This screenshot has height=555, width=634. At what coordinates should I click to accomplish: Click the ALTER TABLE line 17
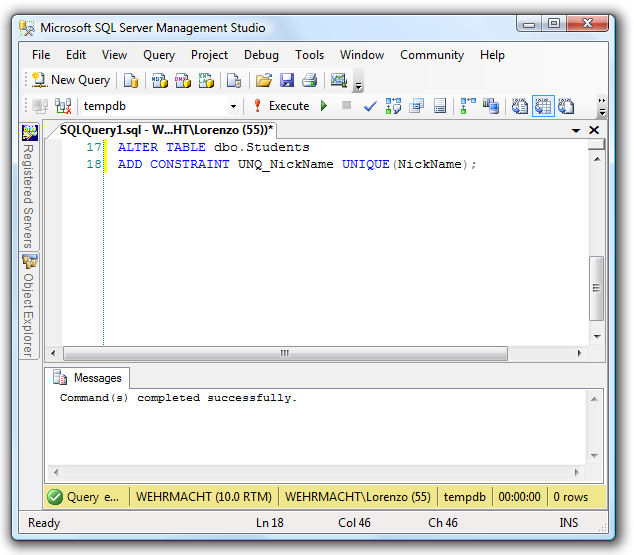click(x=213, y=147)
